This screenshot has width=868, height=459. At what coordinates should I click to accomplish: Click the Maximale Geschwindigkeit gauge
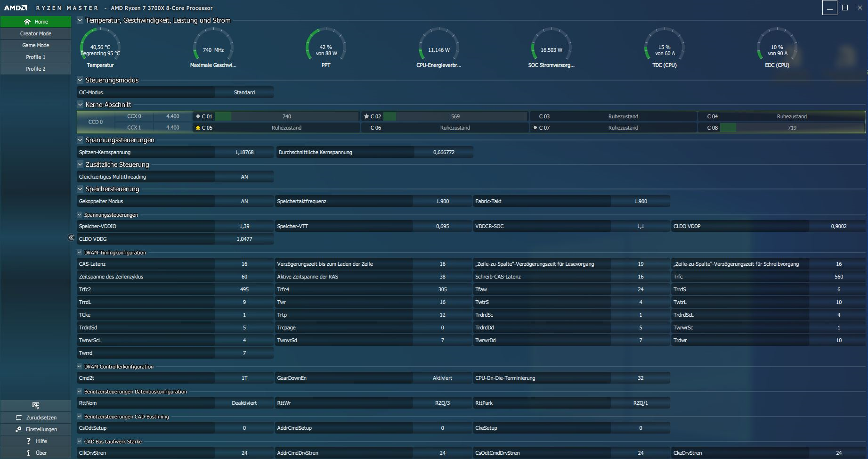point(213,48)
